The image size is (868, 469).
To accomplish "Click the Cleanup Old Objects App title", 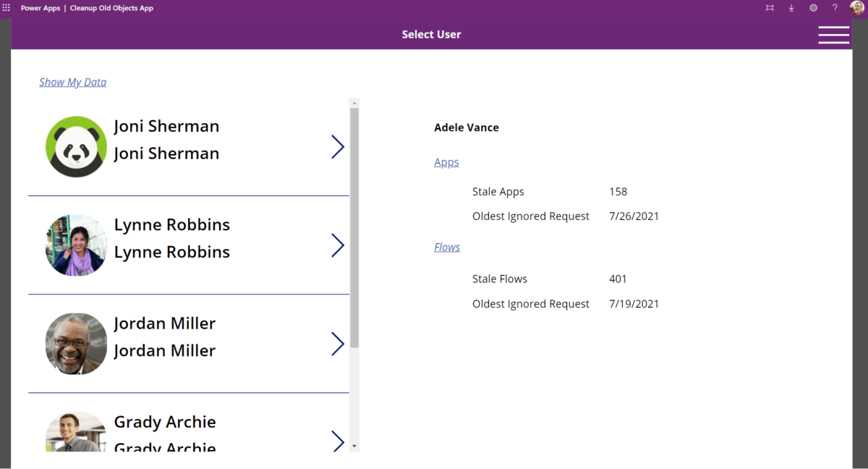I will [111, 7].
